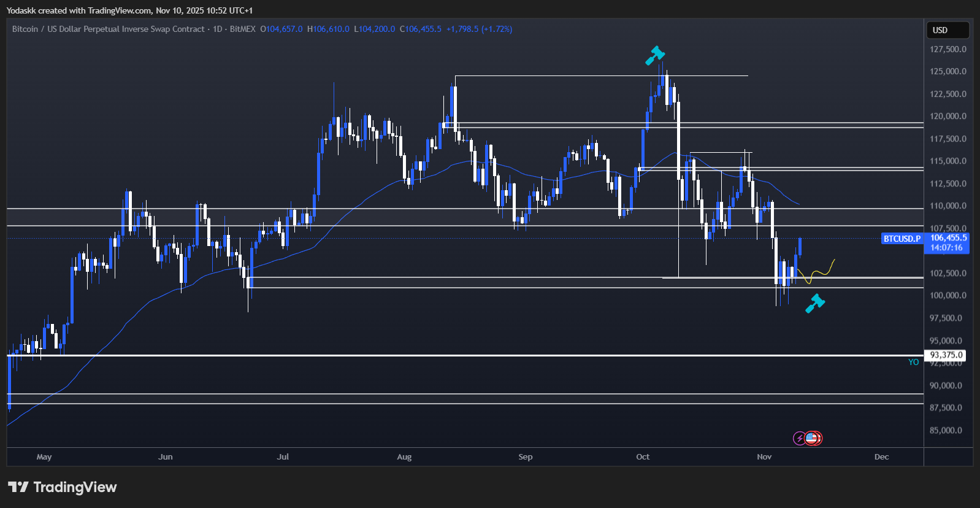Open the purple lightning bolt event icon
980x508 pixels.
(799, 438)
